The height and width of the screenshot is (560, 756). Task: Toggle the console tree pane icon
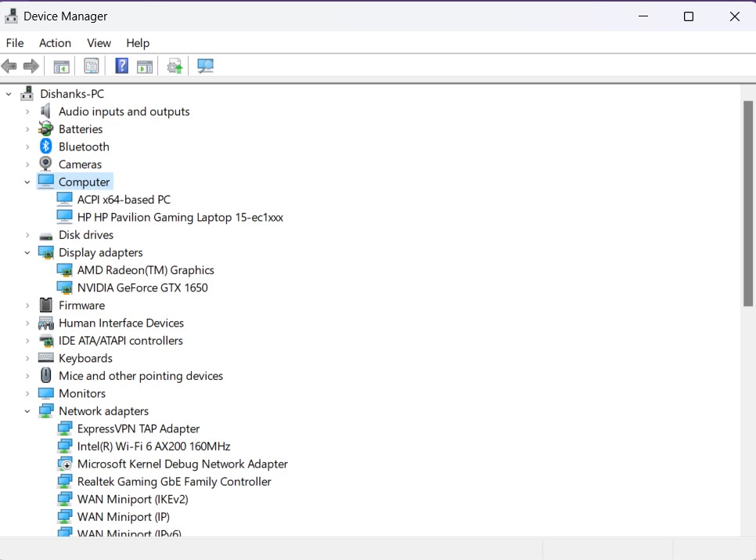coord(61,66)
